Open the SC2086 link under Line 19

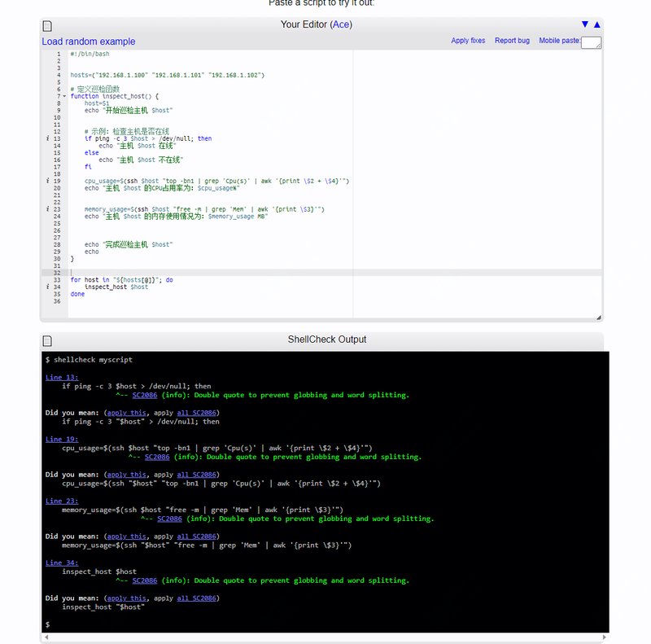pos(157,457)
